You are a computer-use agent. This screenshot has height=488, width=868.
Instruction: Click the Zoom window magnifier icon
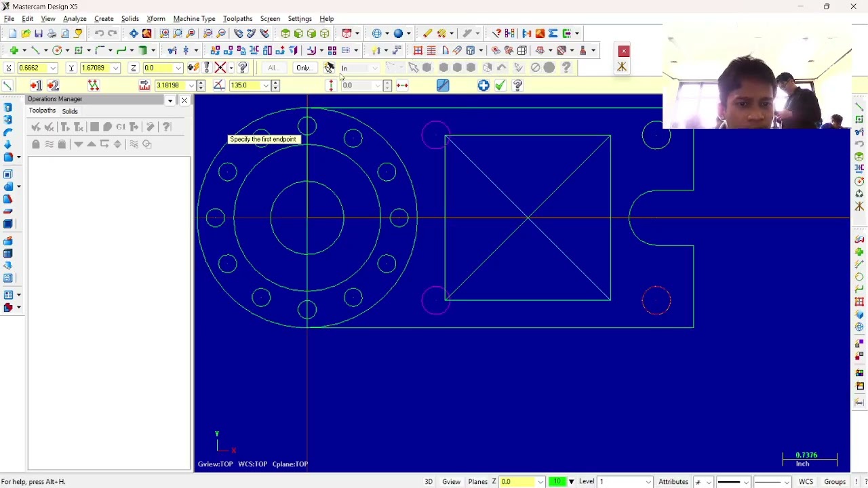pyautogui.click(x=165, y=33)
